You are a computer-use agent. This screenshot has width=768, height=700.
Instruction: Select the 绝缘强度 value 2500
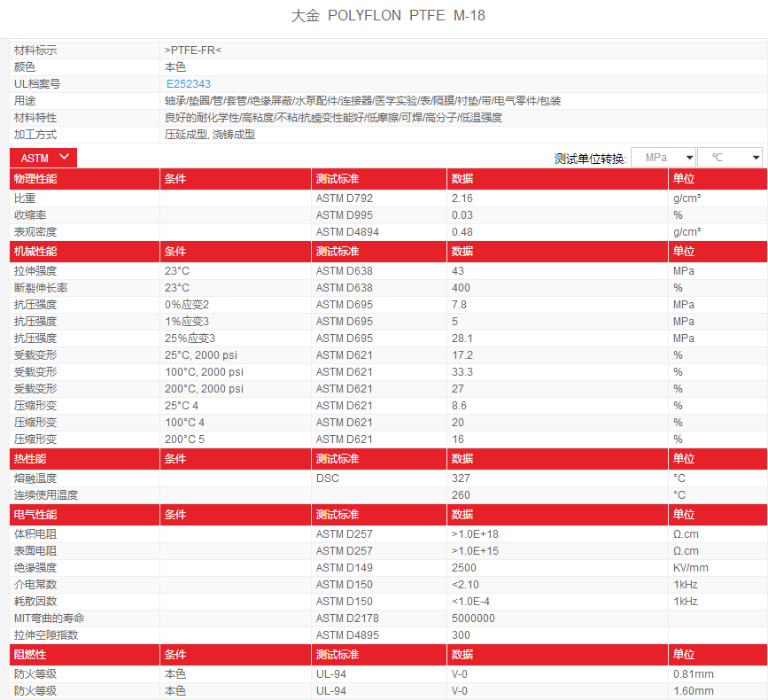pyautogui.click(x=464, y=568)
